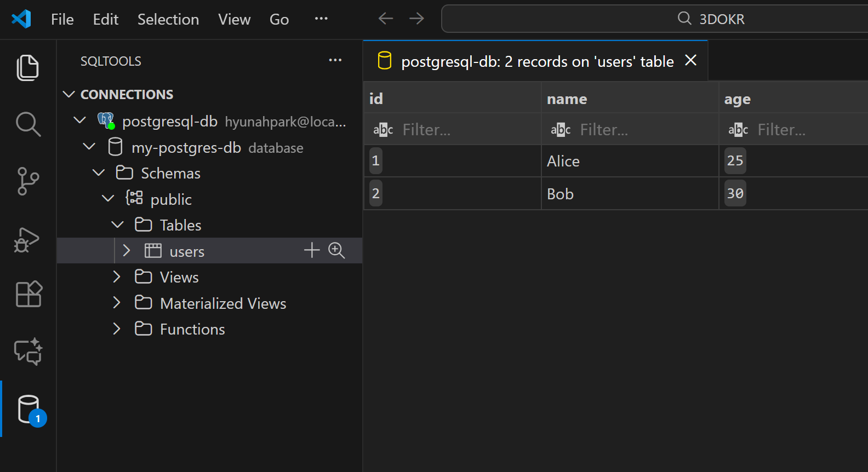Open the Search view in activity bar
The height and width of the screenshot is (472, 868).
coord(27,124)
